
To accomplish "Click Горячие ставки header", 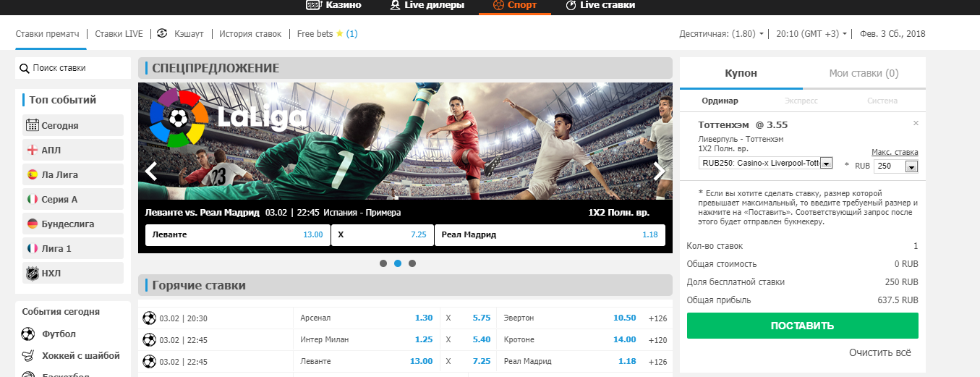I will [x=199, y=285].
